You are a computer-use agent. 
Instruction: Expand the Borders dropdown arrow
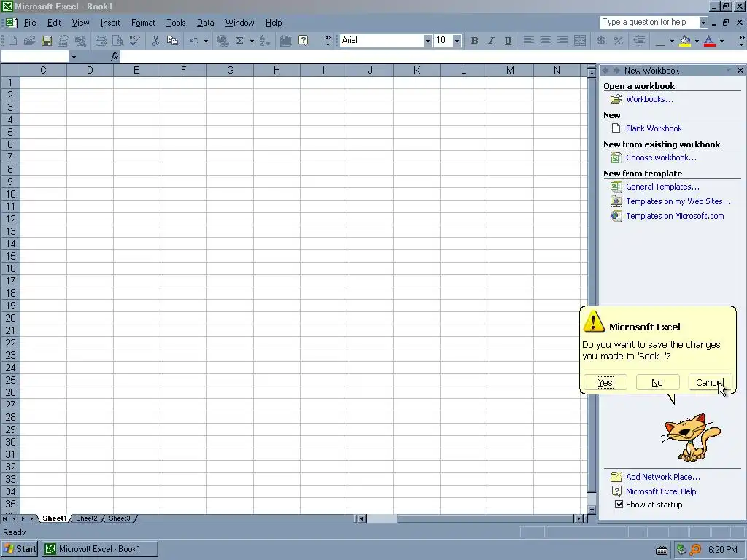click(x=672, y=41)
